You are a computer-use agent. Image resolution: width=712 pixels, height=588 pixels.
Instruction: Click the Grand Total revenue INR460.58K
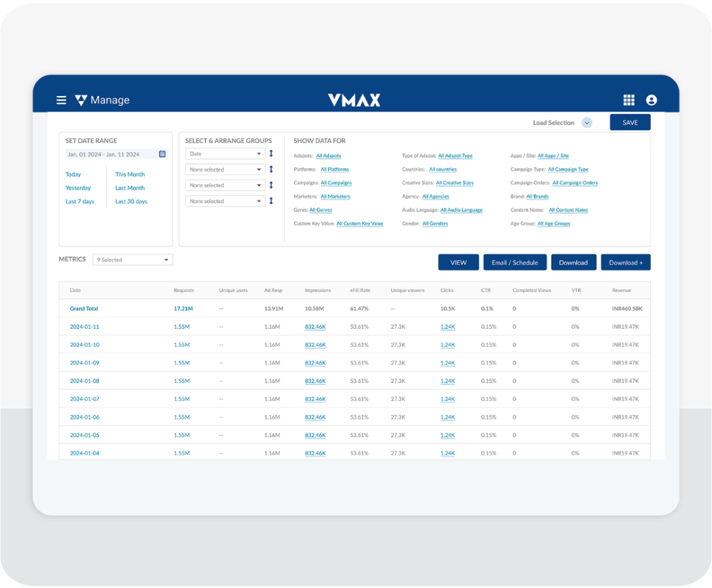[627, 309]
